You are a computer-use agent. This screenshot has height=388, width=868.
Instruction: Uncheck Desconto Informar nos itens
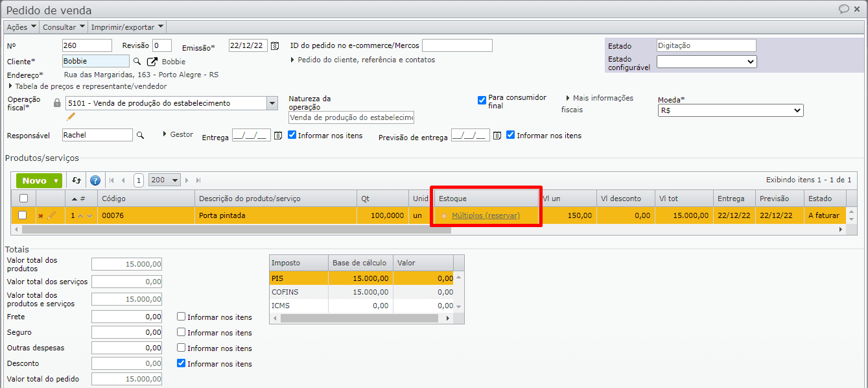click(182, 363)
